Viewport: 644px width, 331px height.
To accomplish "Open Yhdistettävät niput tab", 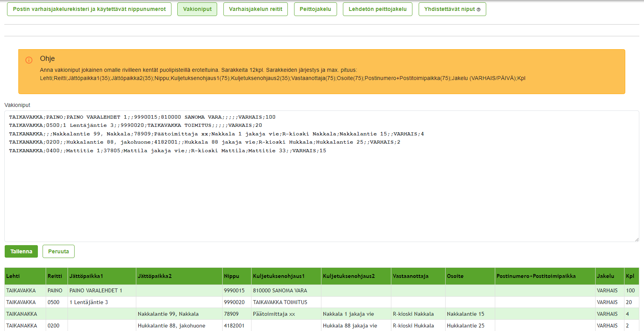I will point(452,9).
